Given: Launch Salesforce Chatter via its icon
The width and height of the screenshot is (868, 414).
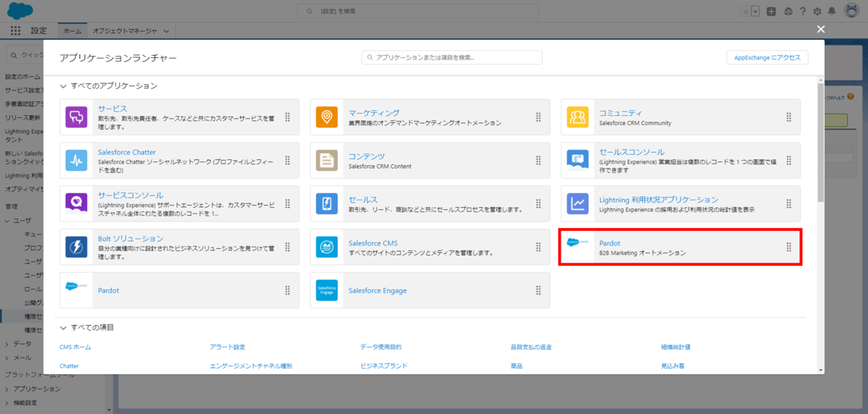Looking at the screenshot, I should (x=76, y=160).
